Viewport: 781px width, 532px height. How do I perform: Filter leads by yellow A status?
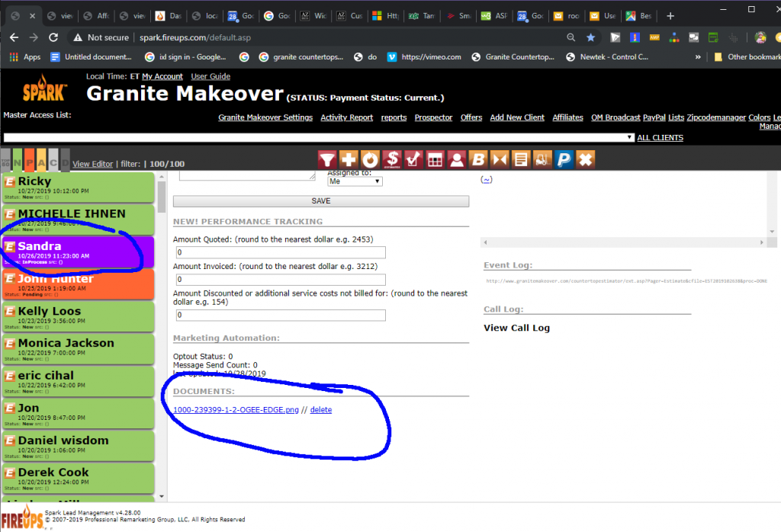point(41,160)
